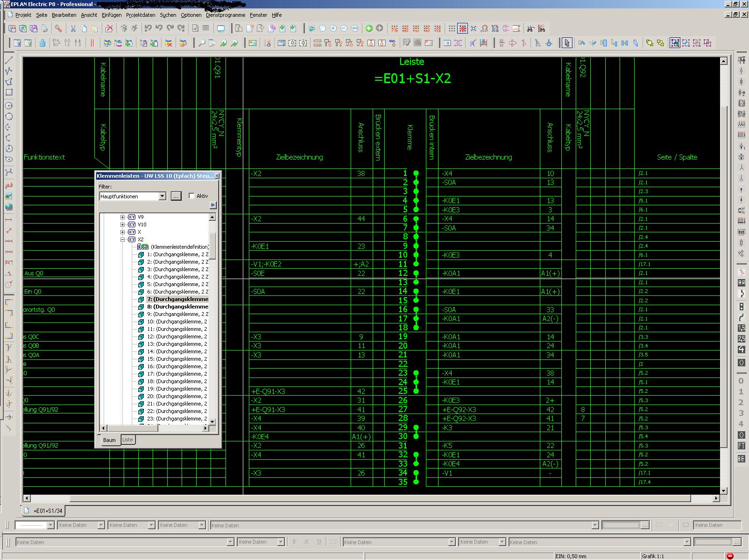
Task: Enable the Aktiv filter checkbox
Action: point(191,196)
